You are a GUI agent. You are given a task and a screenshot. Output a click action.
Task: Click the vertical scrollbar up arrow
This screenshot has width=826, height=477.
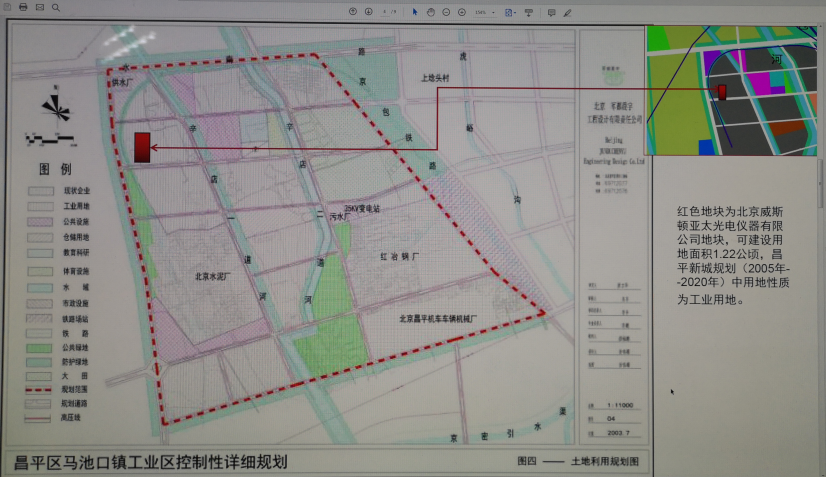coord(821,27)
